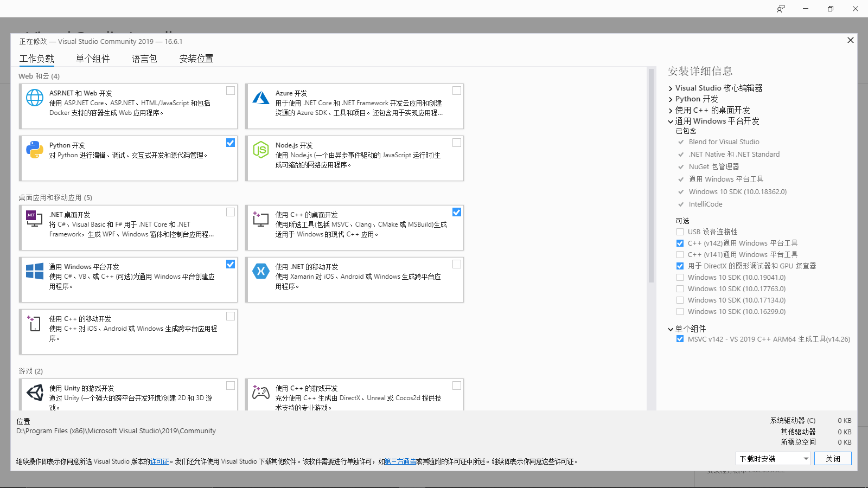
Task: Click the .NET desktop development icon
Action: pyautogui.click(x=35, y=219)
